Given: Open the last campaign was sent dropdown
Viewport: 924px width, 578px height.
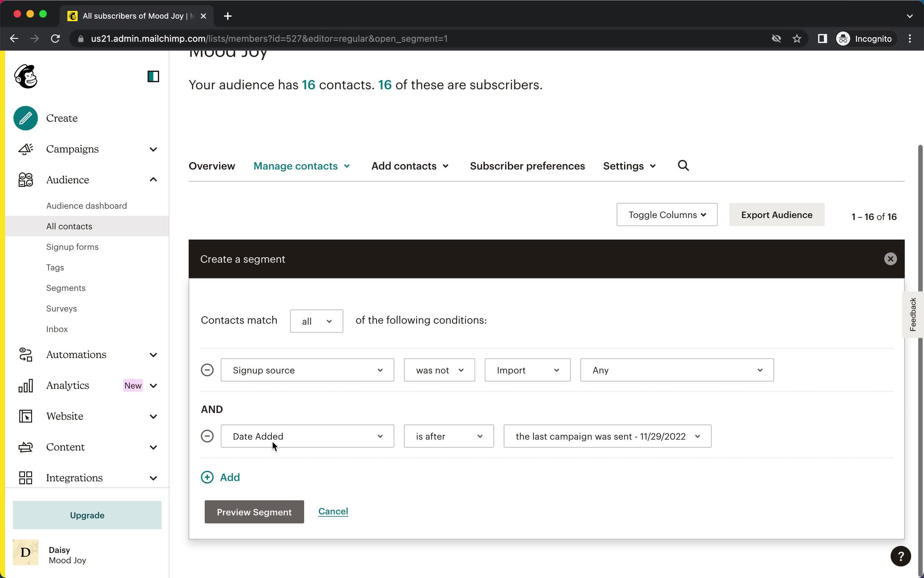Looking at the screenshot, I should (x=607, y=436).
